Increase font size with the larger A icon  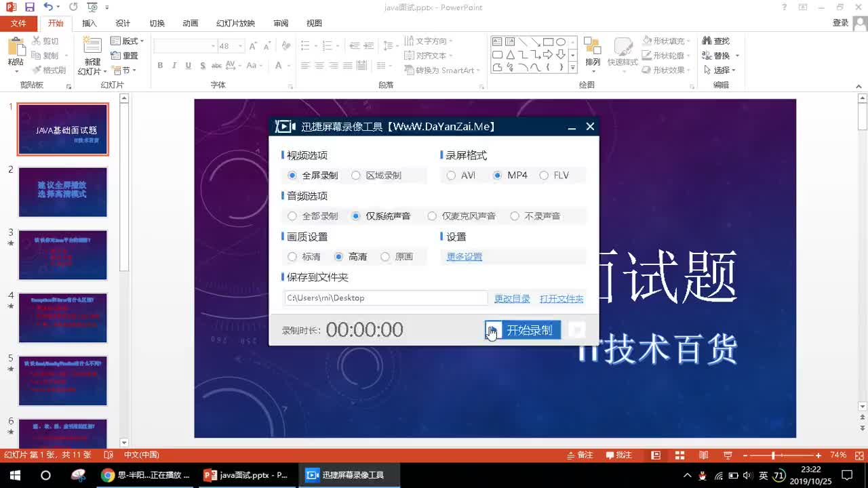click(x=253, y=46)
